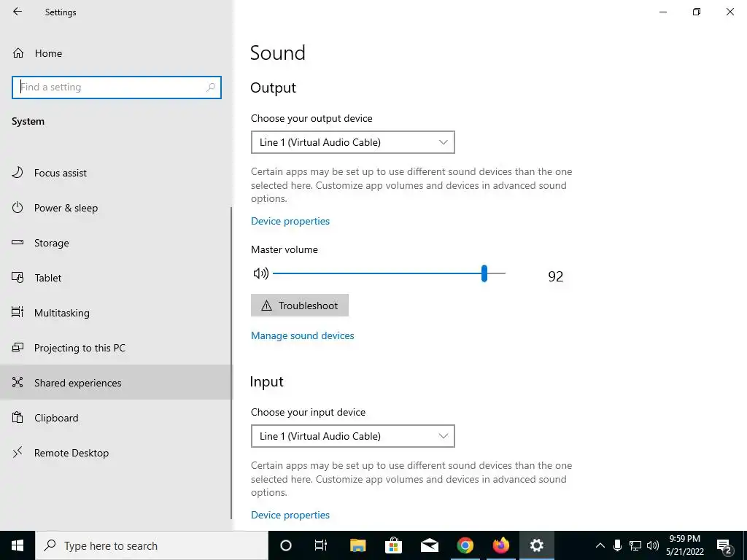Open the output device dropdown

tap(352, 142)
